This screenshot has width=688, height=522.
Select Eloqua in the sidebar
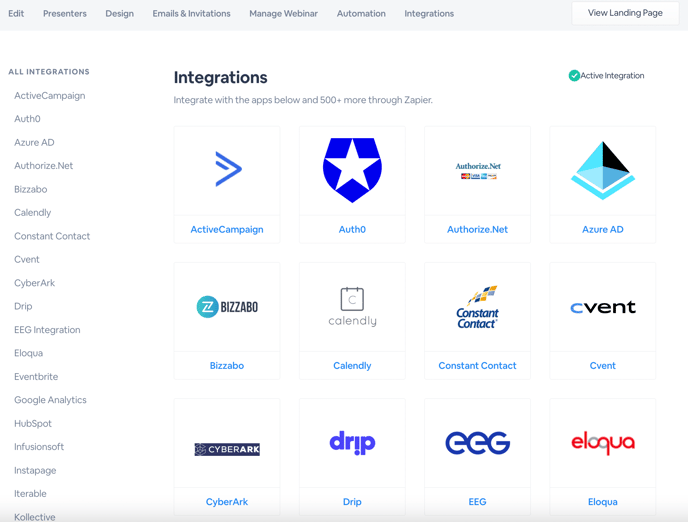(x=29, y=353)
